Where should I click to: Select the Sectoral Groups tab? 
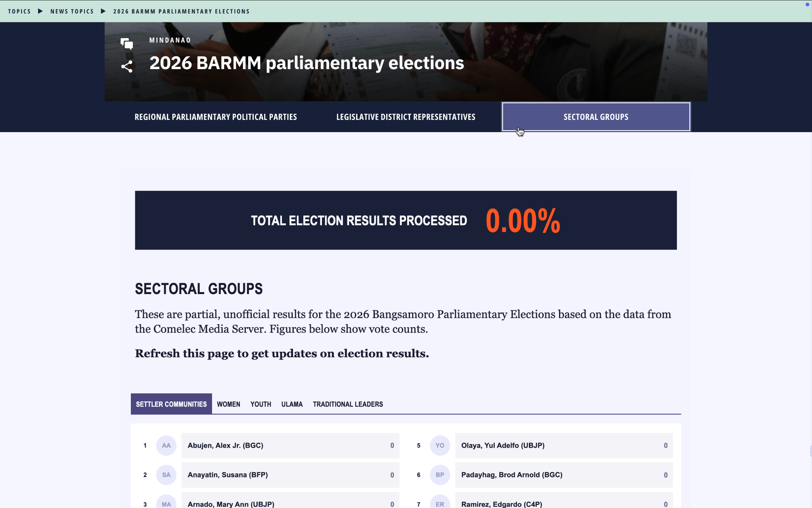pos(596,117)
